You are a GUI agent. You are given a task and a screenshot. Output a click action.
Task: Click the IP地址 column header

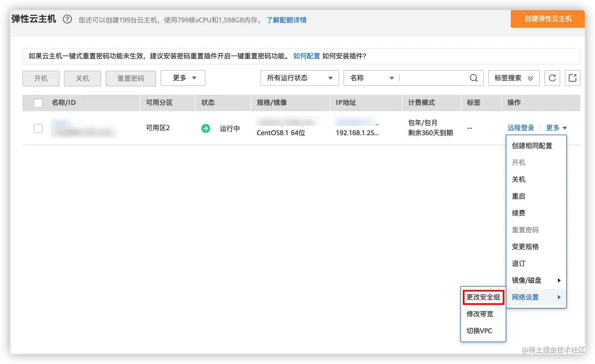(x=346, y=103)
